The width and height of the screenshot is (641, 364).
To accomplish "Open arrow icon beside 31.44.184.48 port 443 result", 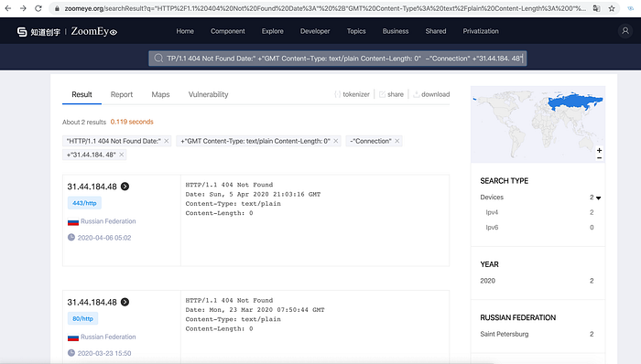I will (x=125, y=187).
